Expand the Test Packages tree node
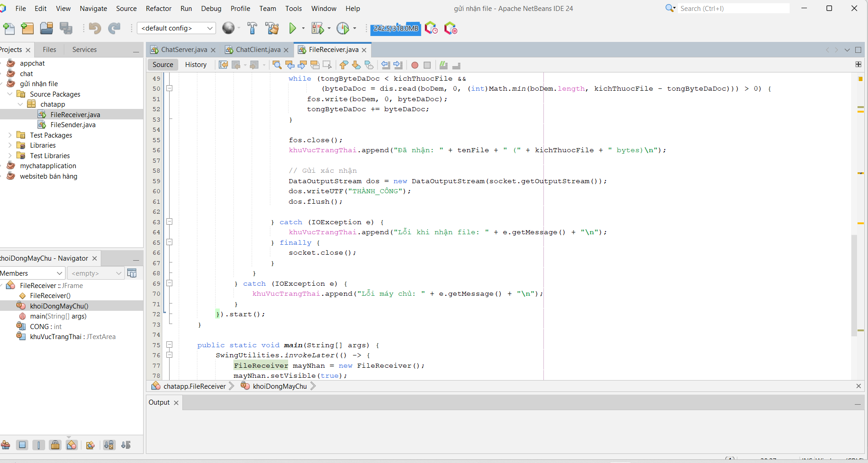868x463 pixels. coord(10,135)
